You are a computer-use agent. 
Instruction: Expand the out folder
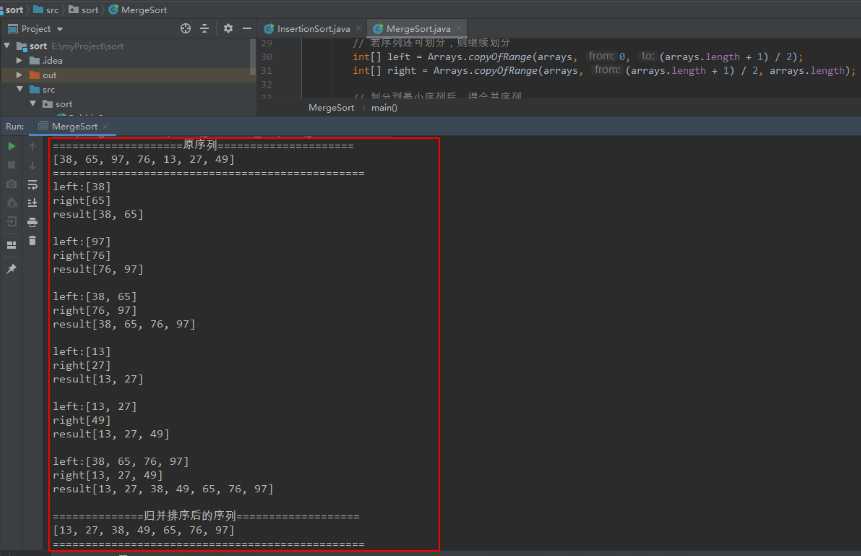click(x=20, y=75)
